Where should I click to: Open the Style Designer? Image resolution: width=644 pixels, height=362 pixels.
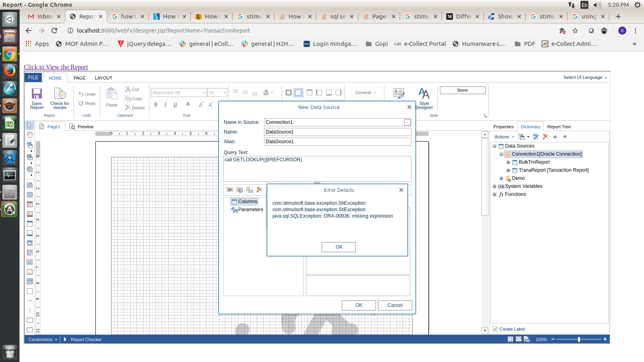click(424, 99)
